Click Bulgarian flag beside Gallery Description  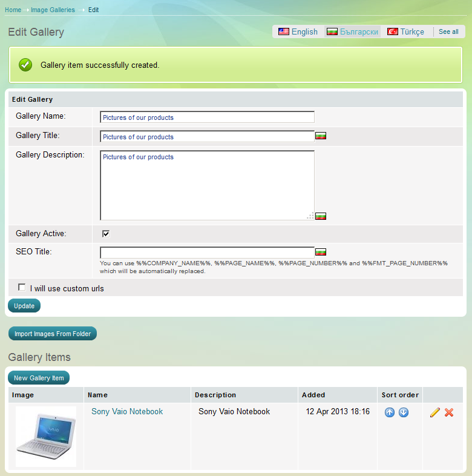pyautogui.click(x=321, y=216)
